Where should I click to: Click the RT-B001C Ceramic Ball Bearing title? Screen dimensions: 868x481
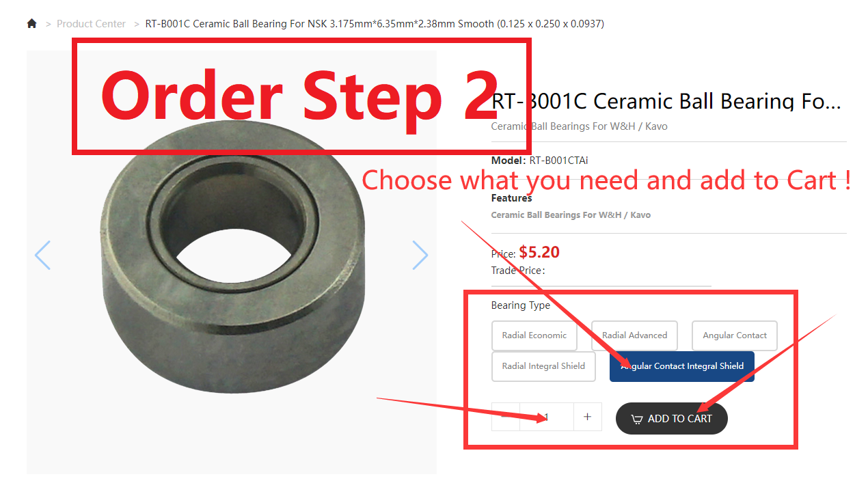click(x=666, y=101)
